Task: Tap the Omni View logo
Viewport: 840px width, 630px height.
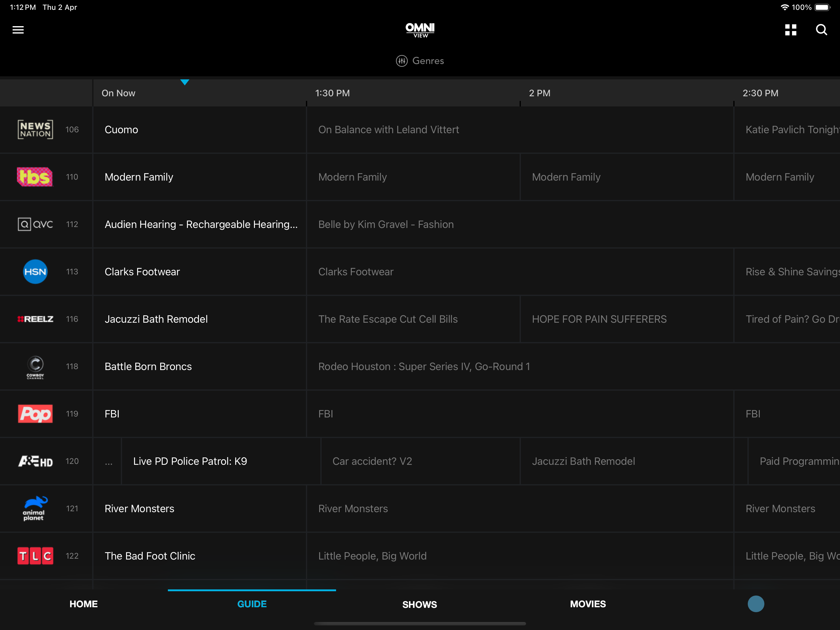Action: [420, 30]
